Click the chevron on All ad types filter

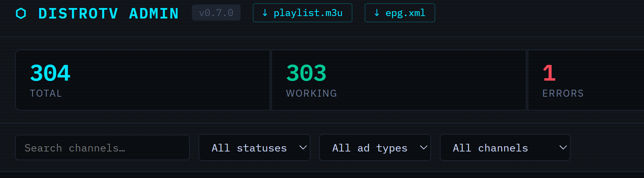click(x=423, y=148)
